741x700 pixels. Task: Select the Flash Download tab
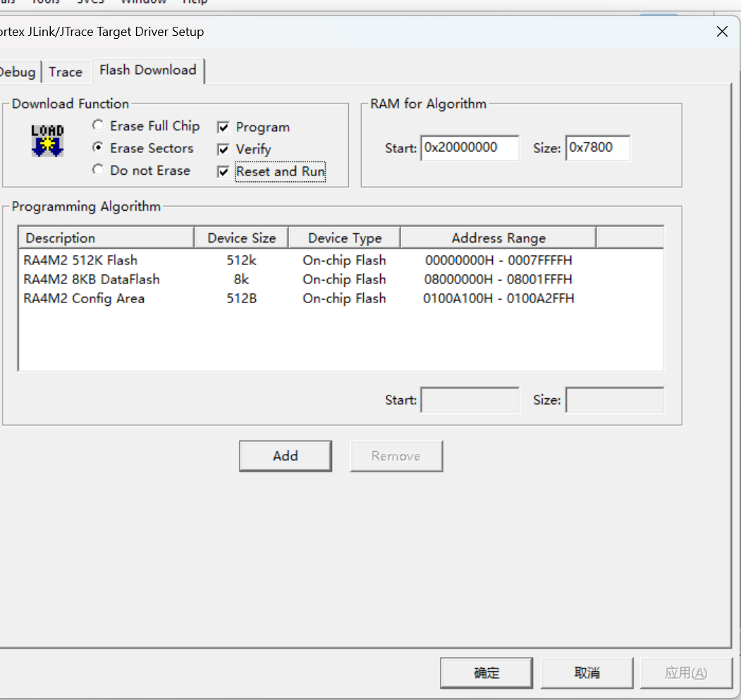(x=148, y=70)
